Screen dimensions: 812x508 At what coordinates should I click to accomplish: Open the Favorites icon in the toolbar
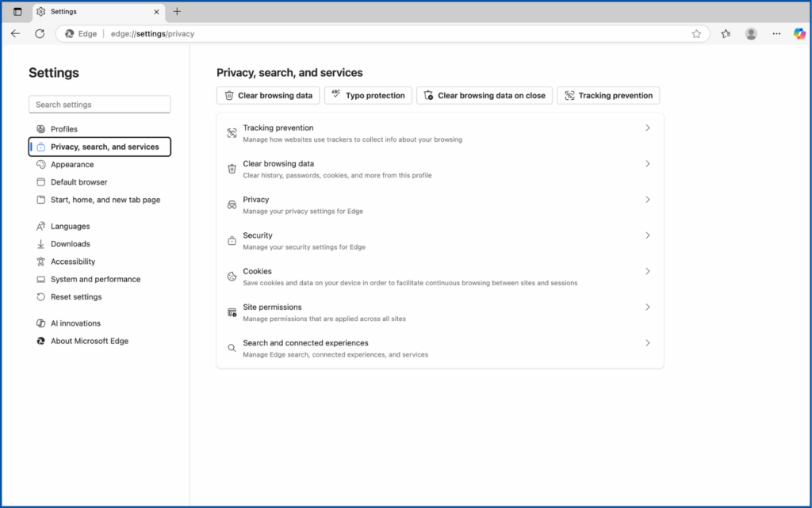726,34
